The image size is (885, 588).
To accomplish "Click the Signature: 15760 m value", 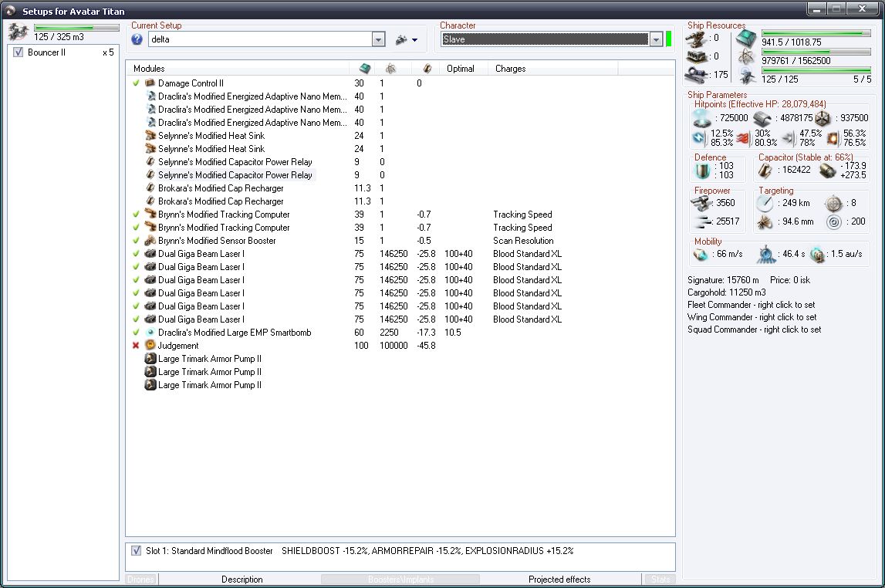I will 723,280.
